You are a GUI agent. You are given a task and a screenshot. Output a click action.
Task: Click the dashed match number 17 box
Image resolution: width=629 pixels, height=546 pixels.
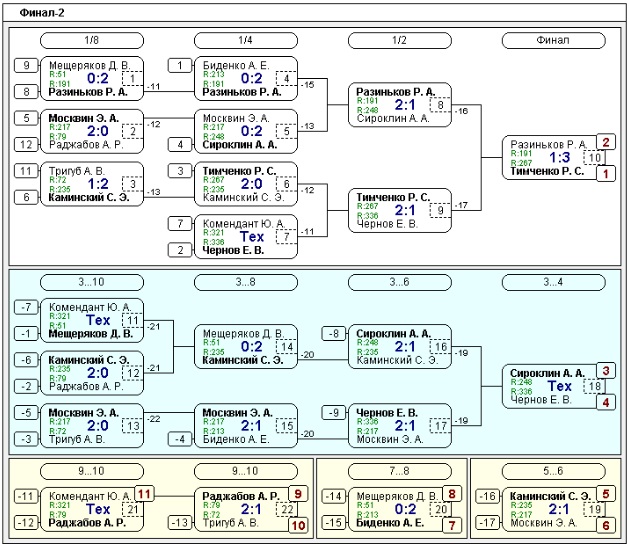click(440, 426)
